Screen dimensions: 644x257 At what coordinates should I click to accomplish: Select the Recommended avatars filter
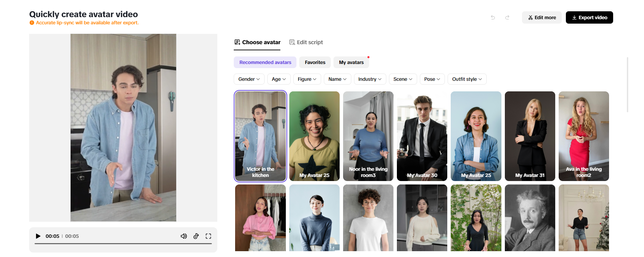(265, 62)
